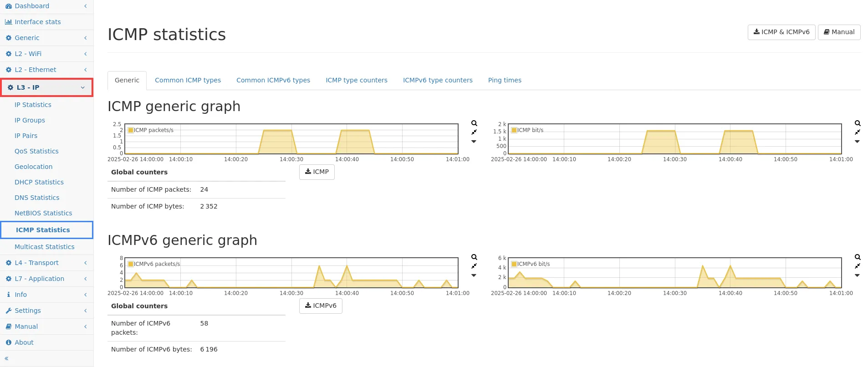
Task: Click magnifier icon beside ICMP packets/s graph
Action: 474,123
